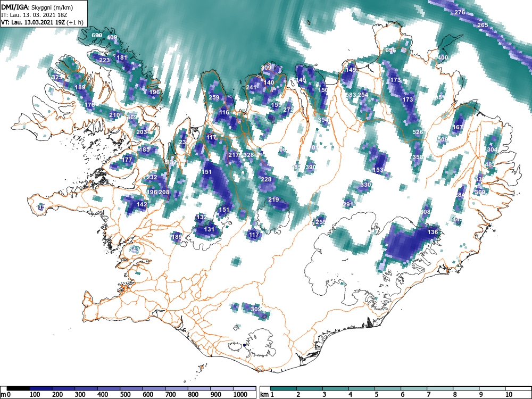Screen dimensions: 532x399
Task: Select the dark blue 100–200 m legend swatch
Action: pos(41,388)
